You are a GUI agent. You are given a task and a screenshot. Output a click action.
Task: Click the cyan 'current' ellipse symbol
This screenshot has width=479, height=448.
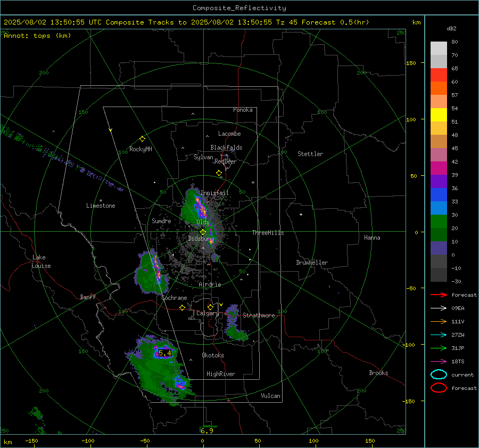(439, 374)
